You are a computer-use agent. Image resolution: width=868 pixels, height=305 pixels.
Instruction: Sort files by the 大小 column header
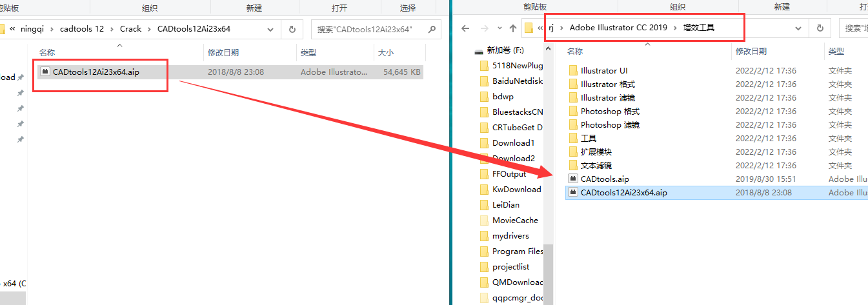[x=385, y=52]
